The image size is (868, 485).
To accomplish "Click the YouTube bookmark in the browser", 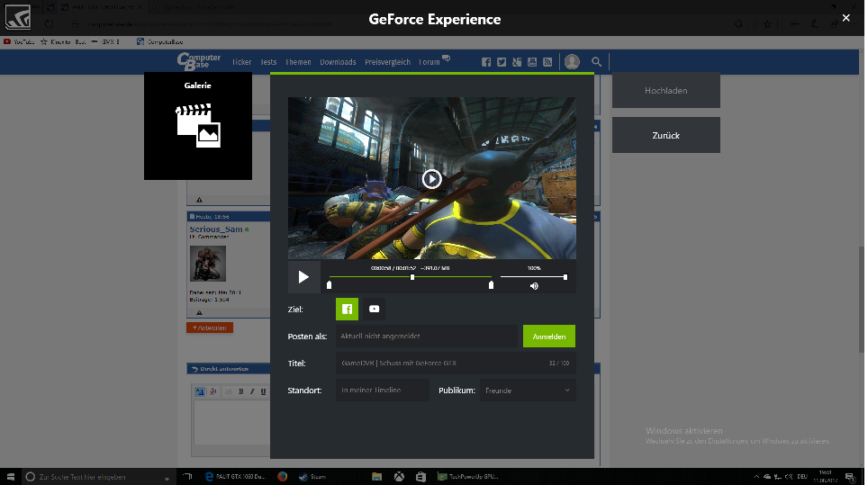I will [x=19, y=41].
